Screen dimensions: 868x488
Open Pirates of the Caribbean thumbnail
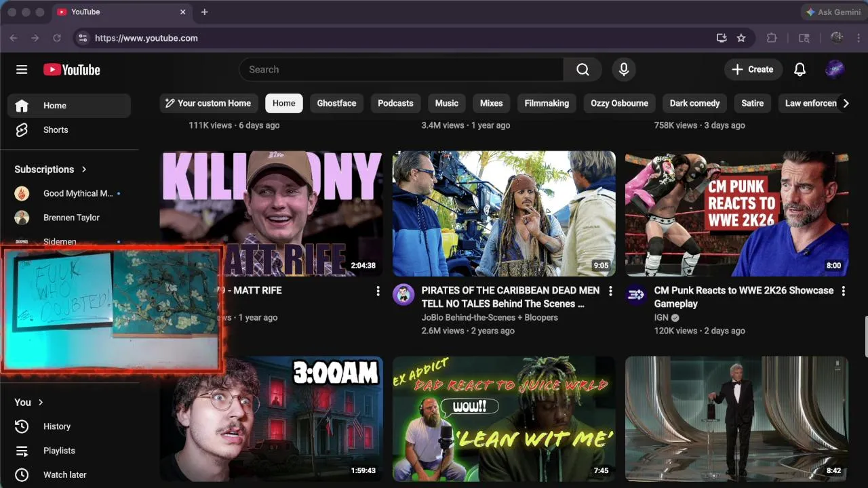point(504,213)
